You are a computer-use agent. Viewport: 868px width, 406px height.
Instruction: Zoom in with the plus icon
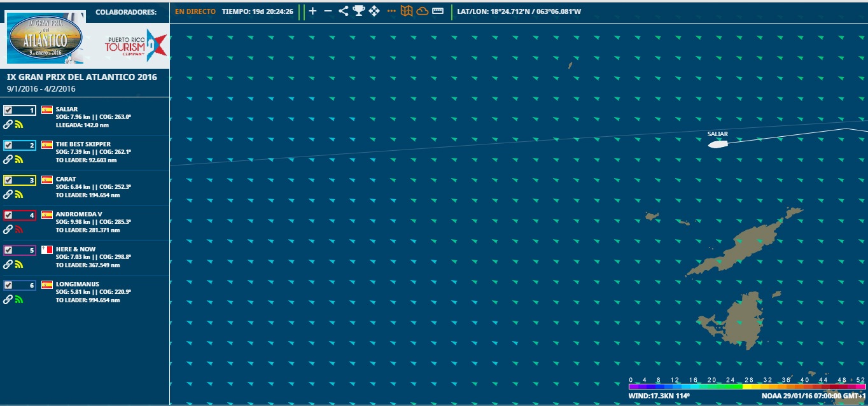coord(312,11)
